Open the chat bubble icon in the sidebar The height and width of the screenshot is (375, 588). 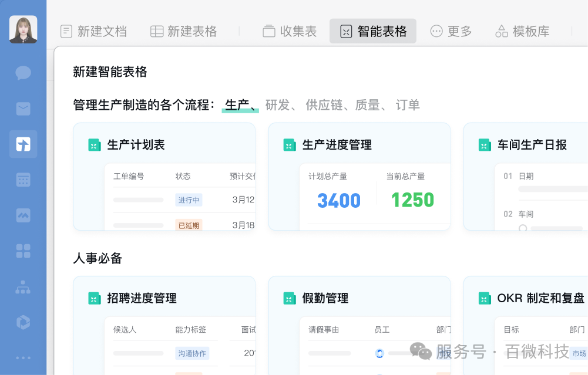23,73
